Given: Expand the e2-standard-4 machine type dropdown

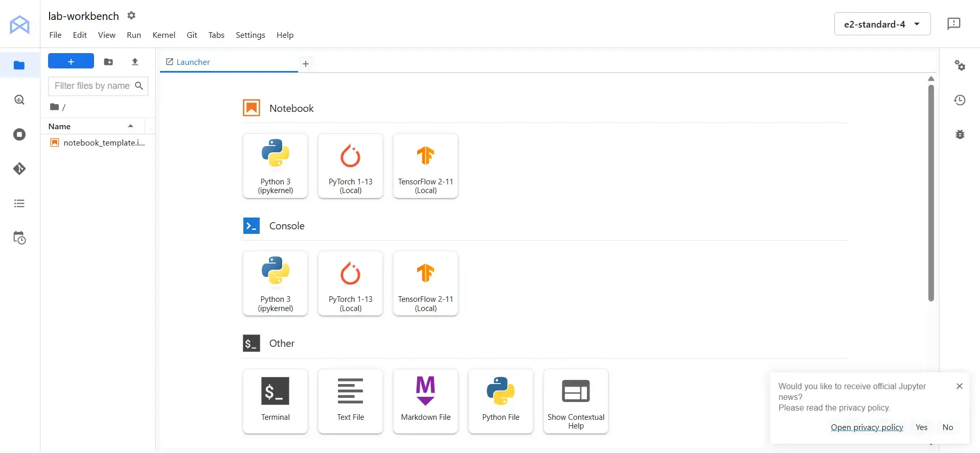Looking at the screenshot, I should [x=882, y=24].
